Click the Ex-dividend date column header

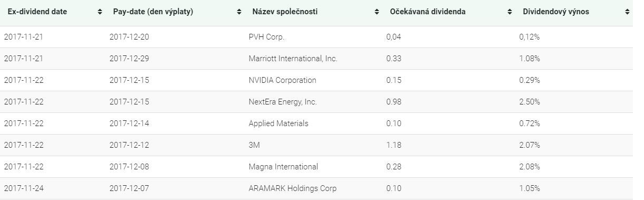click(x=37, y=12)
